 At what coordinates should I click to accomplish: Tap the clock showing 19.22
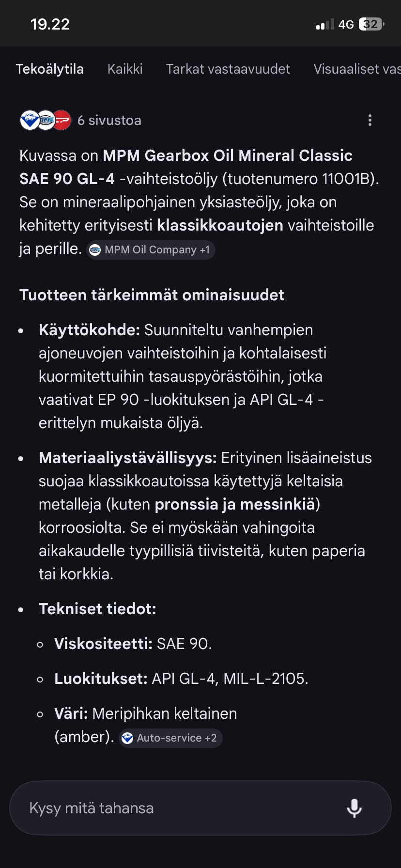pos(50,23)
